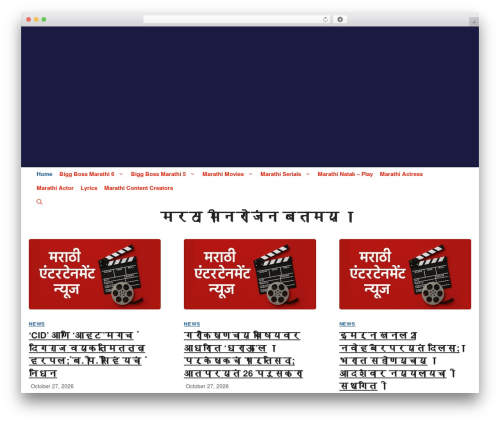
Task: Expand the Bigg Boss Marathi 5 submenu arrow
Action: (192, 174)
